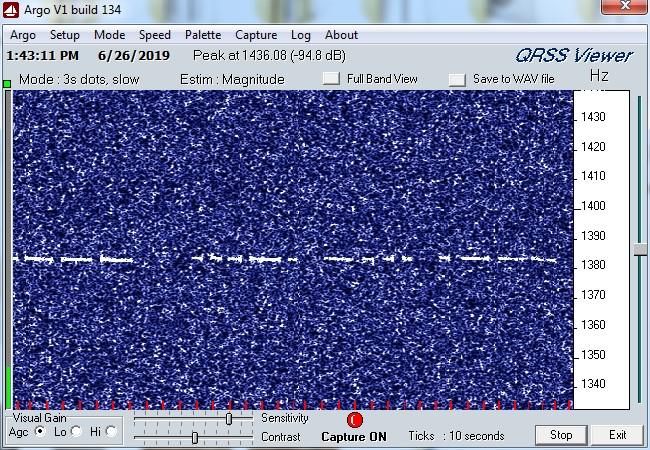Viewport: 650px width, 450px height.
Task: Open the About menu
Action: [x=341, y=35]
